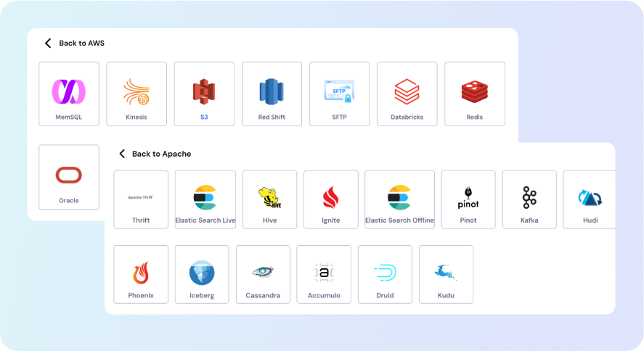Open the Phoenix connector
Image resolution: width=644 pixels, height=351 pixels.
[141, 274]
